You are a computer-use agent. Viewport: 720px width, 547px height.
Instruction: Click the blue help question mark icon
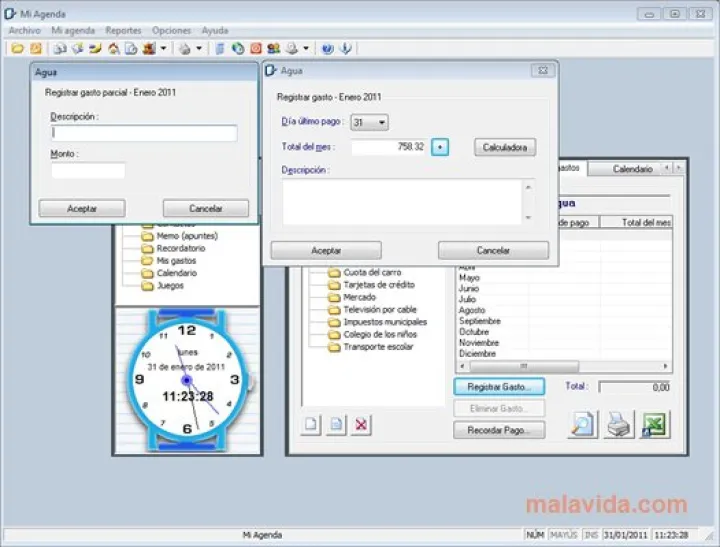coord(328,48)
